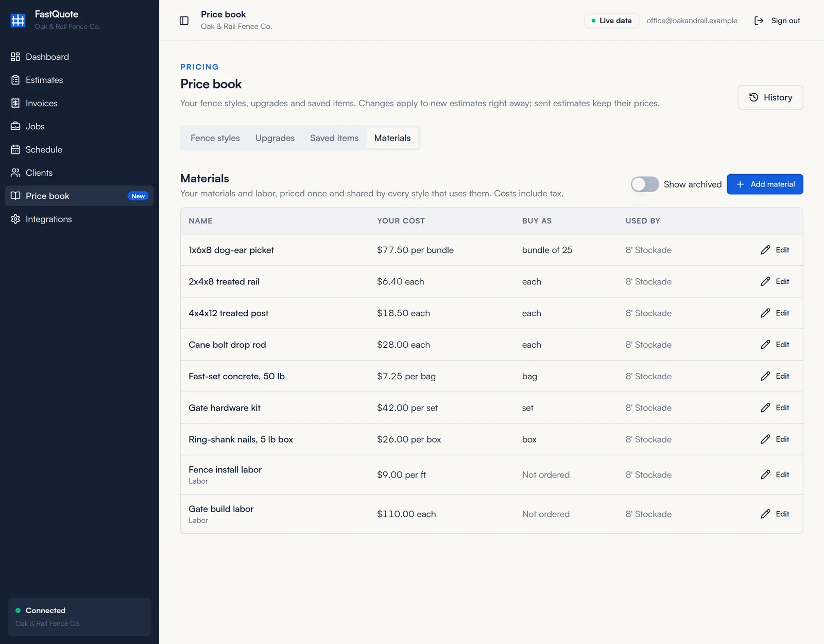Edit the Gate hardware kit row

click(x=775, y=408)
